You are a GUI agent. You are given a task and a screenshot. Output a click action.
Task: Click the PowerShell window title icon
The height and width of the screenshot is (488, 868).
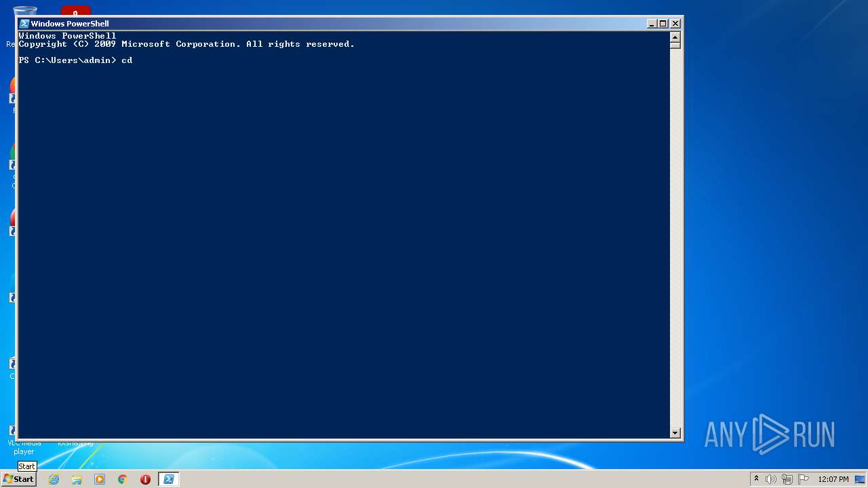[24, 24]
